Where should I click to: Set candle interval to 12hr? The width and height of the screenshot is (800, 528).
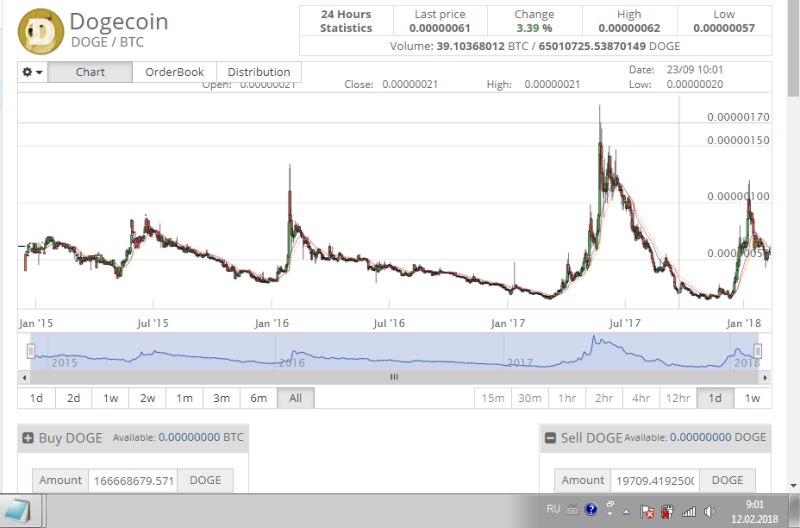point(677,398)
